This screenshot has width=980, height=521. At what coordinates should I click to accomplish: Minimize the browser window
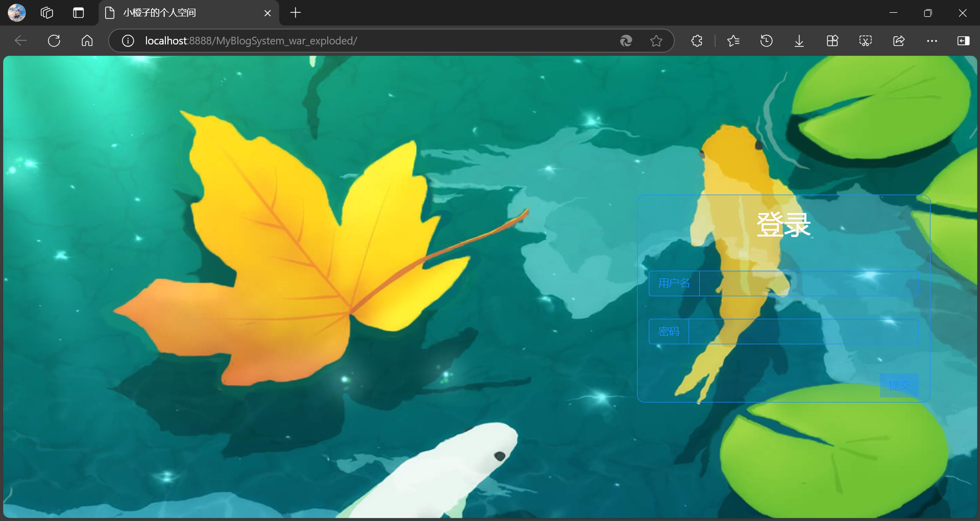click(893, 13)
